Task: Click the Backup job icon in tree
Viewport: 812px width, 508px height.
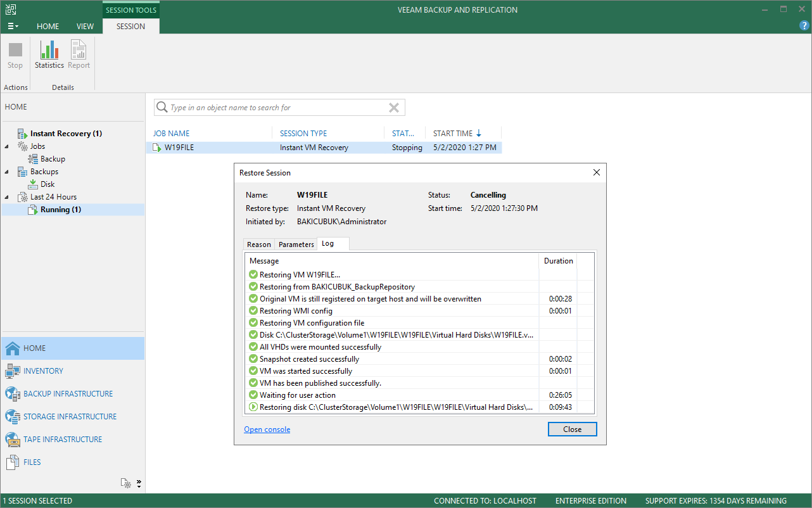Action: [34, 159]
